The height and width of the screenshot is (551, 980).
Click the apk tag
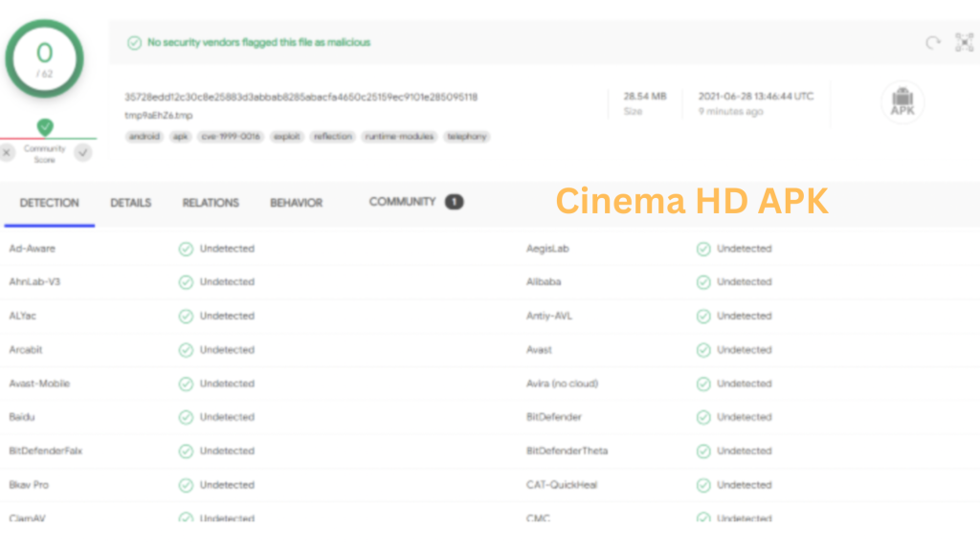coord(181,136)
